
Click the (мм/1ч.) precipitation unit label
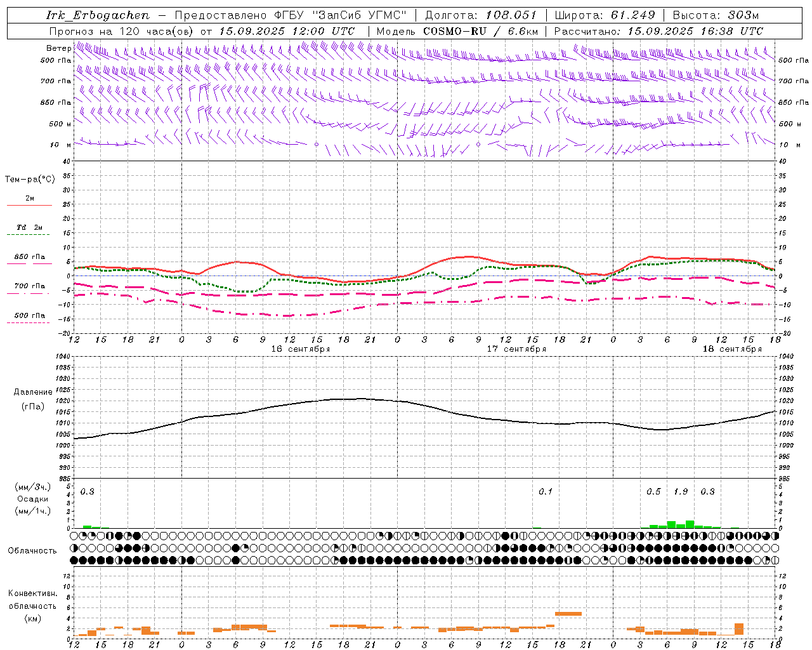click(32, 511)
